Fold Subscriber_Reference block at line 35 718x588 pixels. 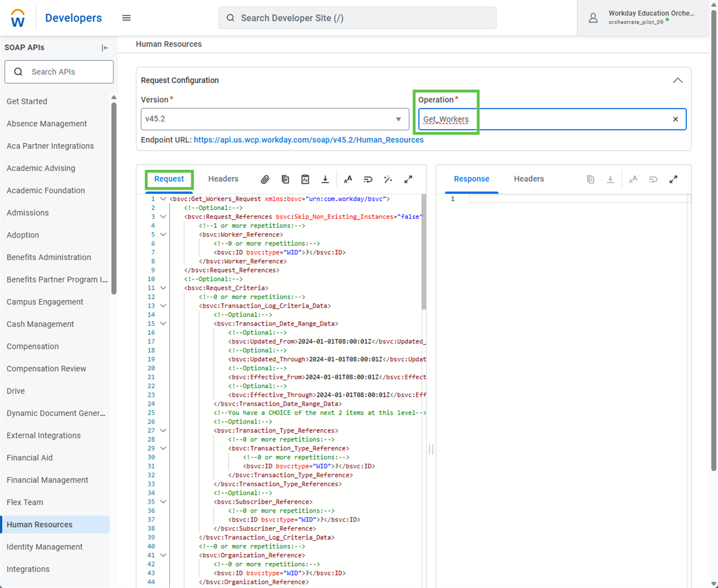163,502
